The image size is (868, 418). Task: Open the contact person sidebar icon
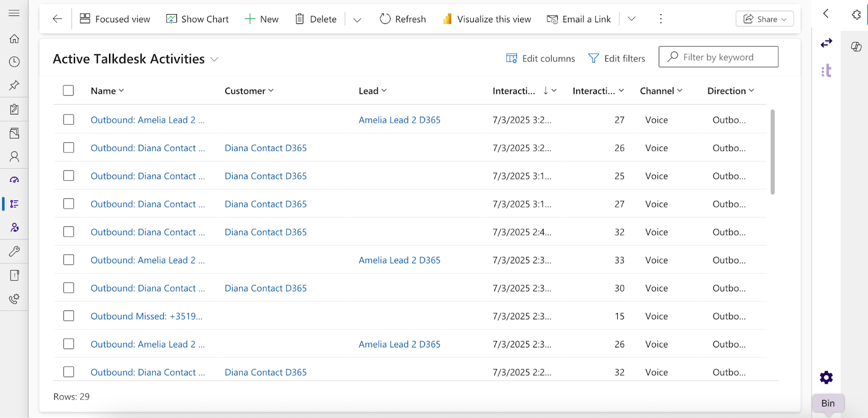[x=14, y=156]
